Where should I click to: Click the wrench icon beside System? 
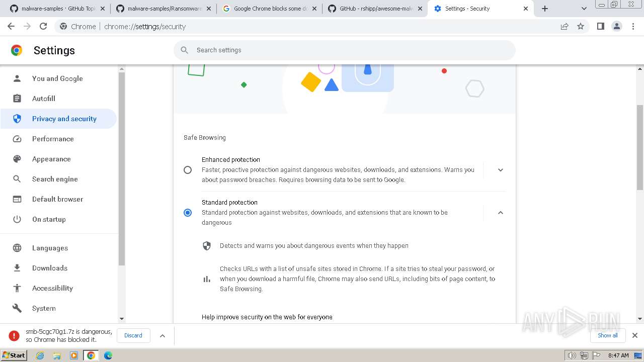(17, 308)
